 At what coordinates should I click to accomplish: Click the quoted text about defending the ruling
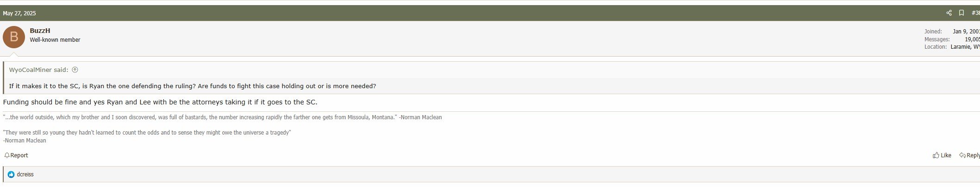coord(192,86)
